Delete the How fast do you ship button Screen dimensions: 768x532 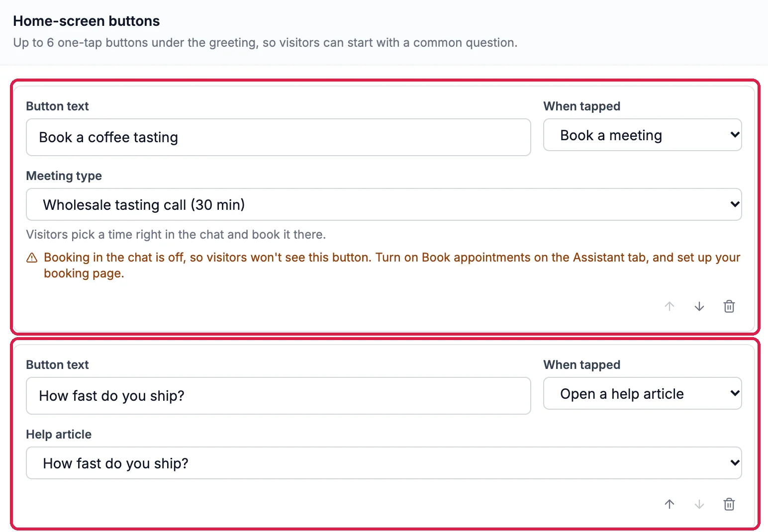[729, 504]
